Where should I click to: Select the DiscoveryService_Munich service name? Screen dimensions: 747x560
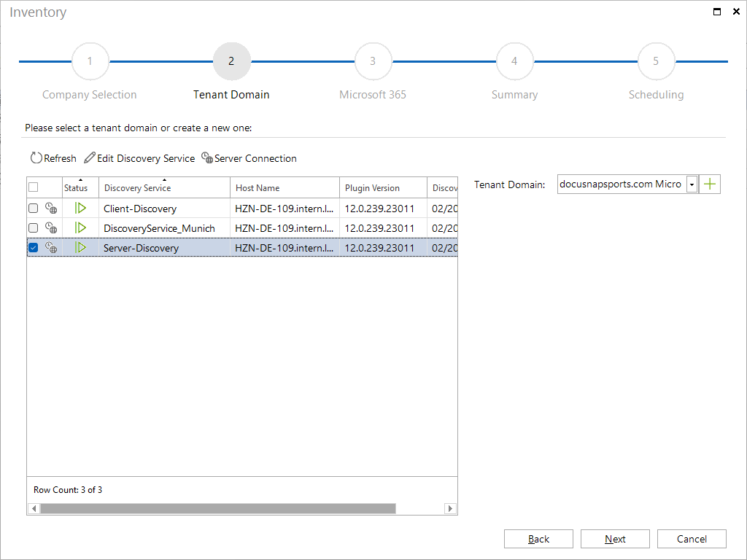click(159, 228)
